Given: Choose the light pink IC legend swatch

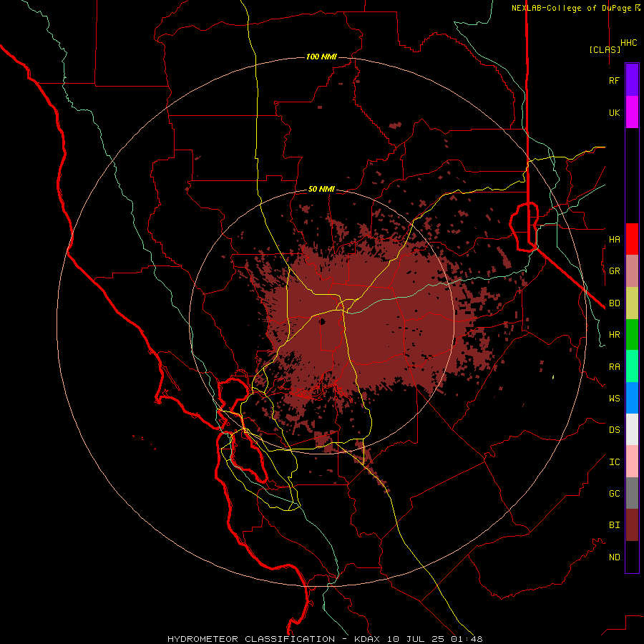Looking at the screenshot, I should [x=632, y=462].
